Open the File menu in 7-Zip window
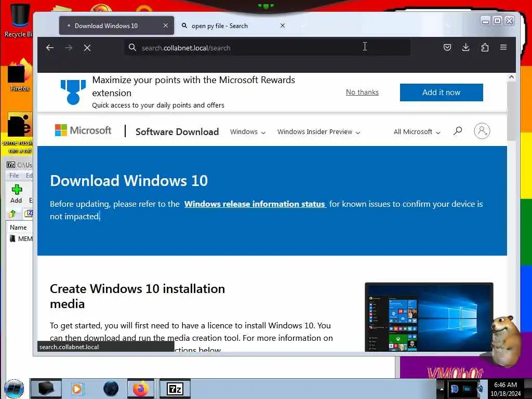 tap(14, 176)
